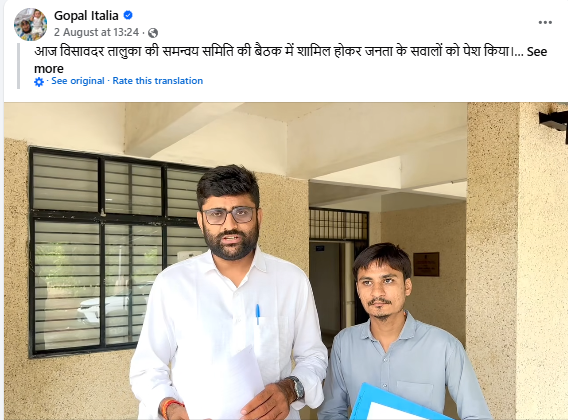This screenshot has height=420, width=568.
Task: Open the translation settings gear icon
Action: (x=39, y=82)
